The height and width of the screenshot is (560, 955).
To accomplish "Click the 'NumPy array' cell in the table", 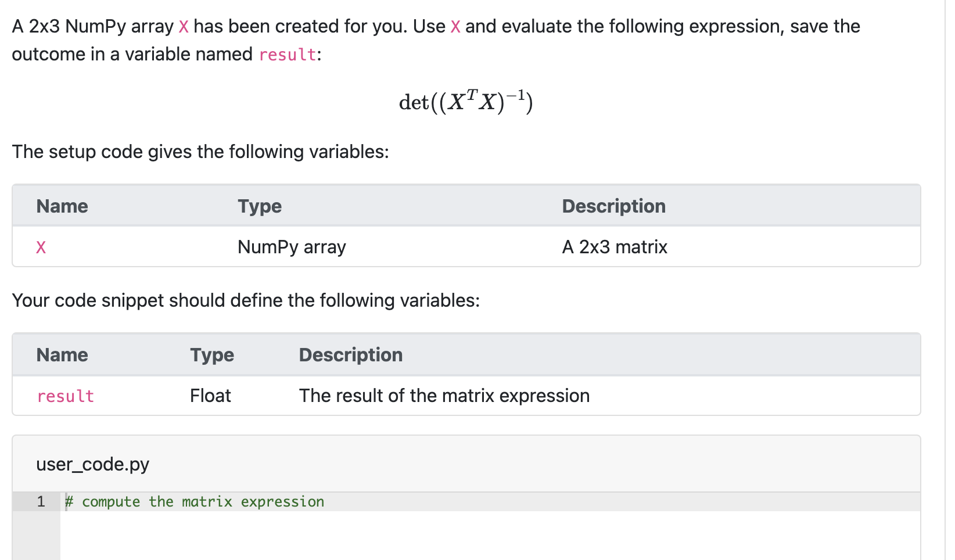I will (291, 247).
